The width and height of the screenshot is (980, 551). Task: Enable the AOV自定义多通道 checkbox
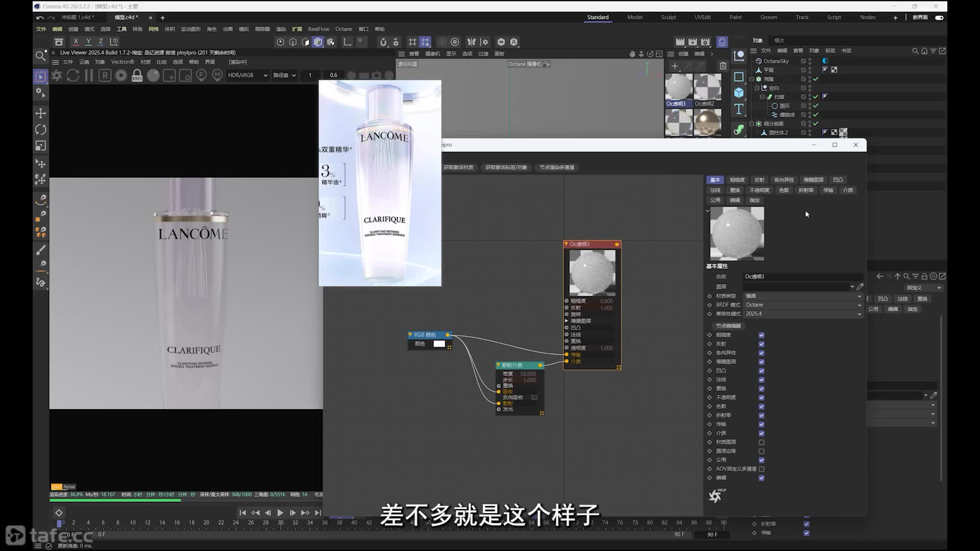[762, 469]
